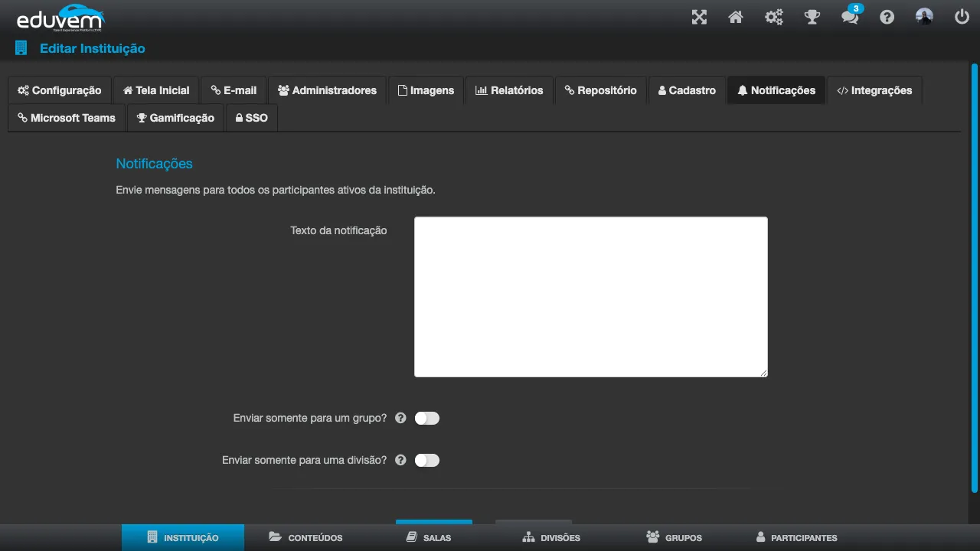The width and height of the screenshot is (980, 551).
Task: Open the trophy achievements icon
Action: [812, 17]
